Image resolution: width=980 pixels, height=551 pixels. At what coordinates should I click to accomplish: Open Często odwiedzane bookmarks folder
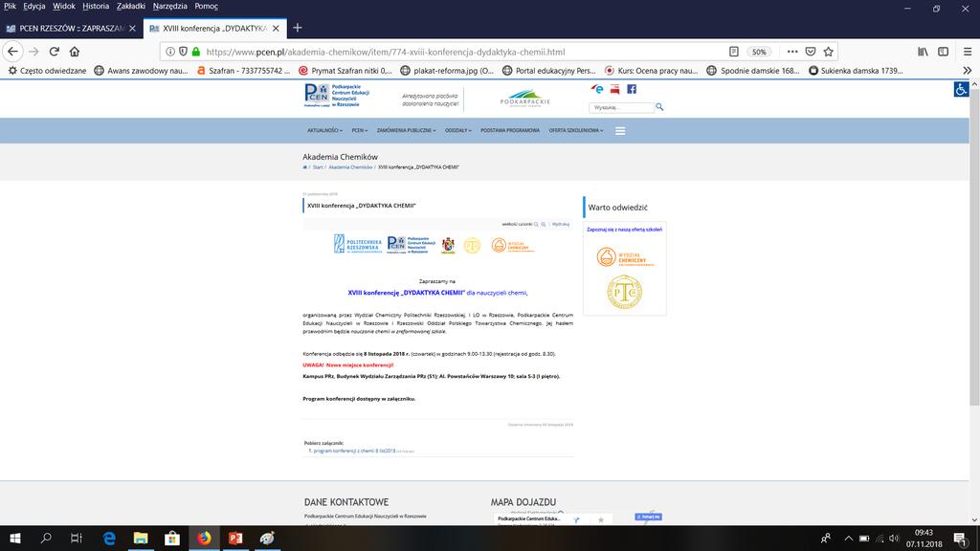pos(47,71)
